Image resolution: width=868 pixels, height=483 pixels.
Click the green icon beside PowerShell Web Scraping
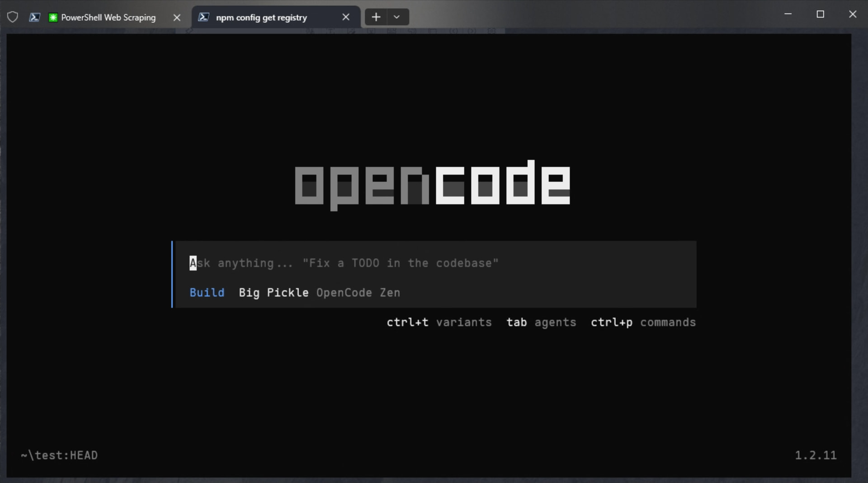(53, 17)
